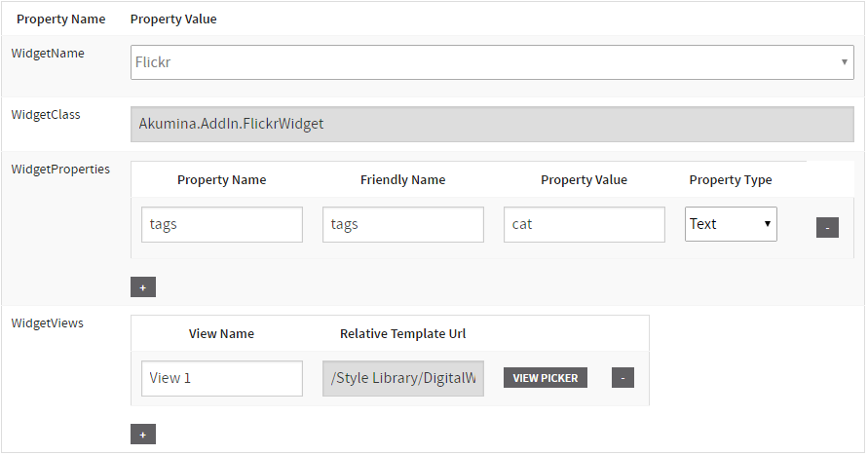868x455 pixels.
Task: Open the WidgetName dropdown showing Flickr
Action: tap(492, 63)
